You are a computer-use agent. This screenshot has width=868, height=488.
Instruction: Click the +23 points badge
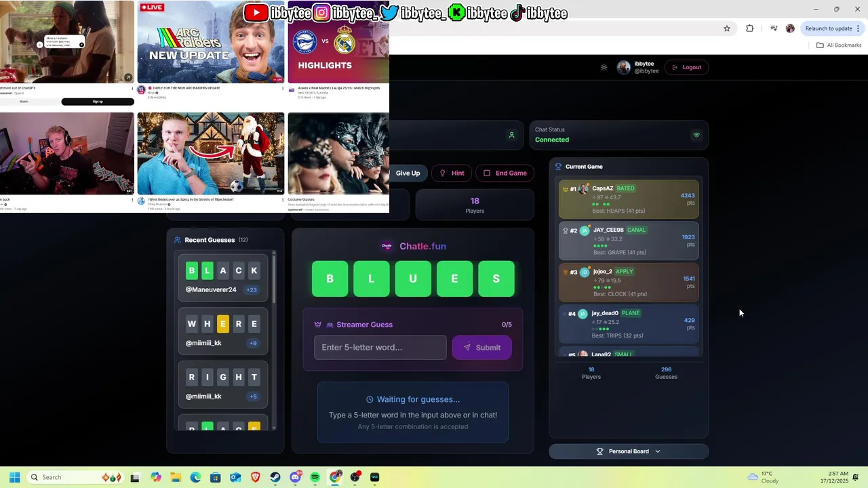(x=252, y=289)
